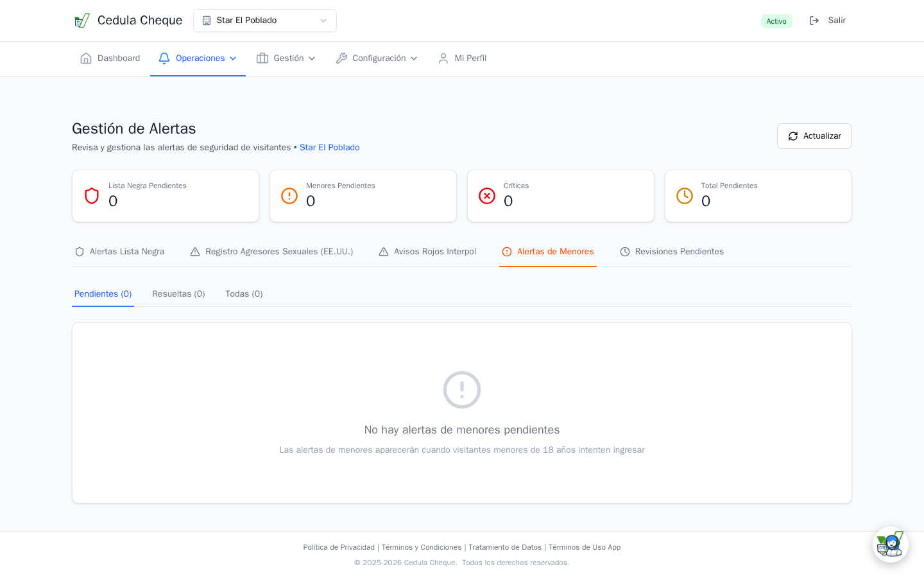The height and width of the screenshot is (578, 924).
Task: Click the Cedula Cheque brand name
Action: pyautogui.click(x=140, y=21)
